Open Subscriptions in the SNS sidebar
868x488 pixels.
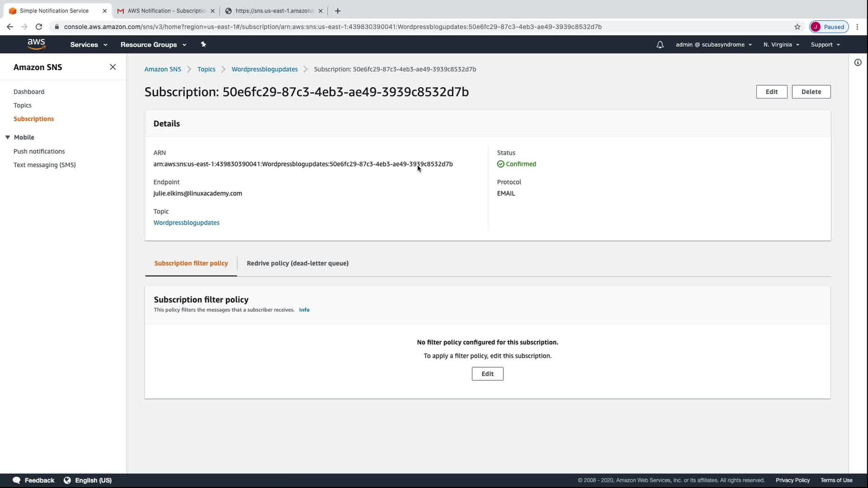click(x=33, y=119)
